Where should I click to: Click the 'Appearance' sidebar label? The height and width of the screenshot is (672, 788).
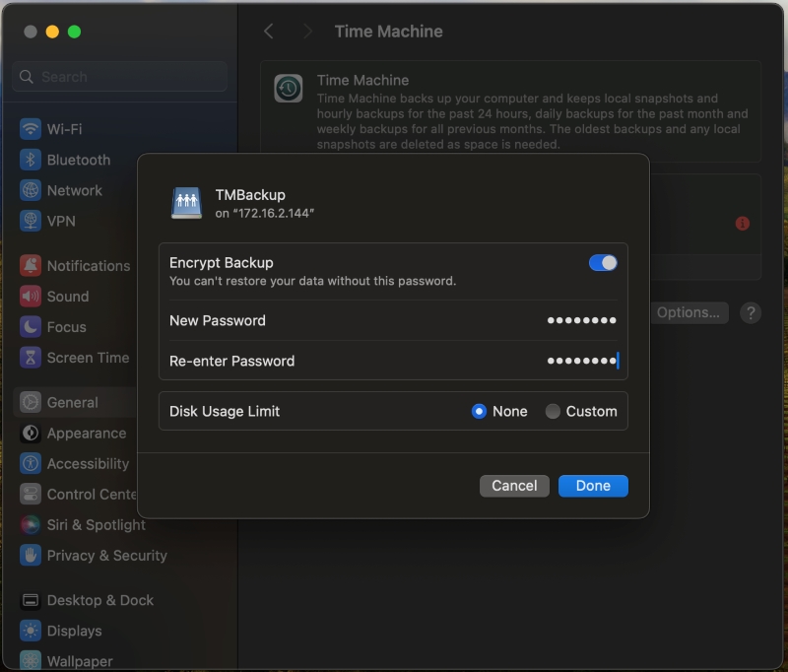pos(87,433)
